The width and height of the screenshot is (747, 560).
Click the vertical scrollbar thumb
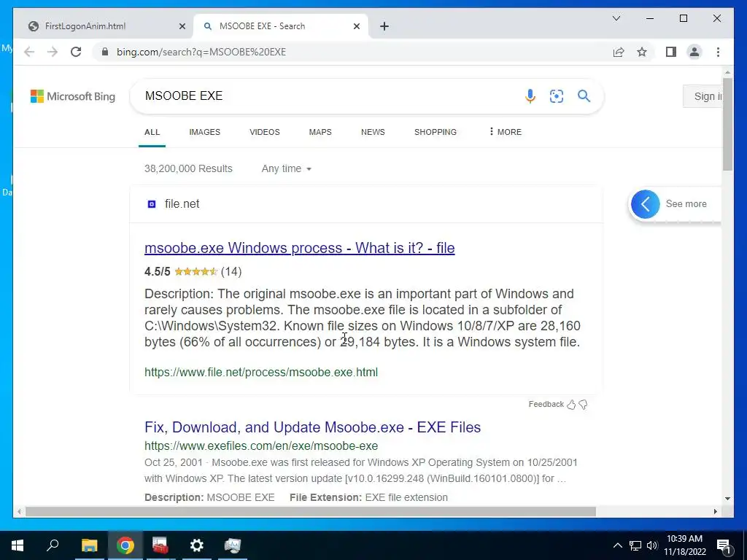pos(727,124)
